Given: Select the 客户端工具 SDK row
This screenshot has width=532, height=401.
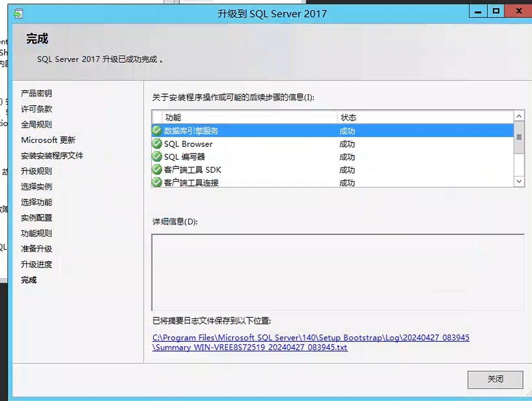Looking at the screenshot, I should 333,169.
